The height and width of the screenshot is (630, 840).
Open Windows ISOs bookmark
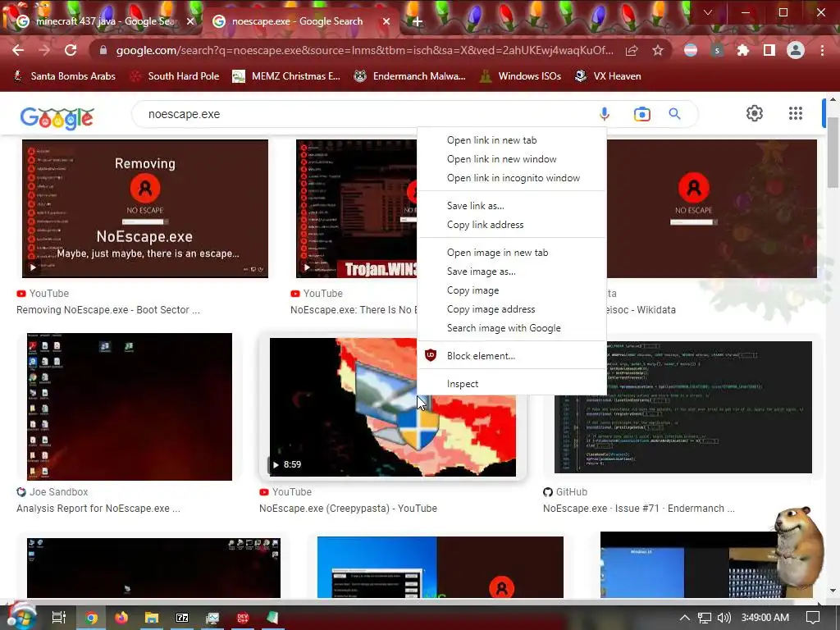(521, 76)
